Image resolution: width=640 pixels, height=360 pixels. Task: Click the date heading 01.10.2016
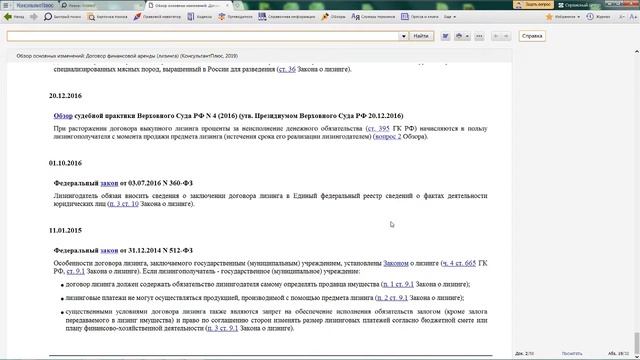tap(65, 163)
